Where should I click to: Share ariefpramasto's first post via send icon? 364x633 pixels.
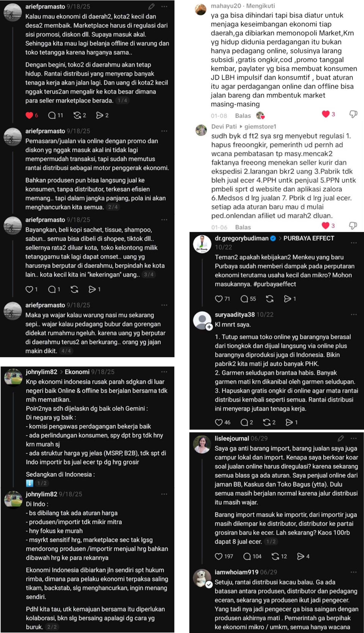(x=100, y=115)
